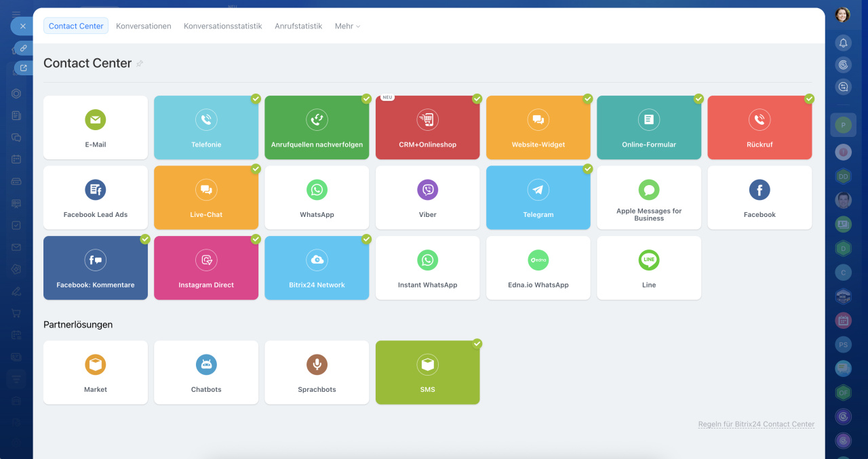The height and width of the screenshot is (459, 868).
Task: Click the check badge on CRM+Onlineshop
Action: click(x=477, y=98)
